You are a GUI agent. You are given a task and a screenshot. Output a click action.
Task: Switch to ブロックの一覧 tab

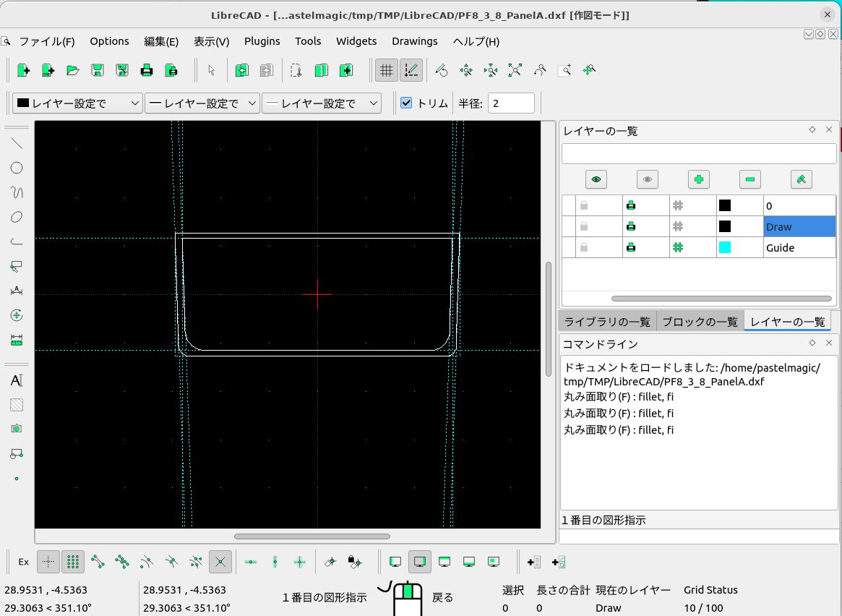tap(700, 322)
